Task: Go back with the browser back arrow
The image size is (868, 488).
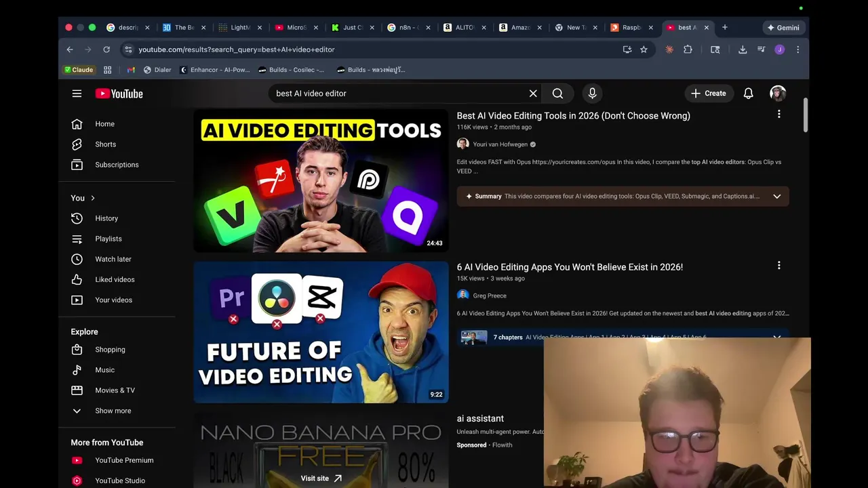Action: pyautogui.click(x=70, y=49)
